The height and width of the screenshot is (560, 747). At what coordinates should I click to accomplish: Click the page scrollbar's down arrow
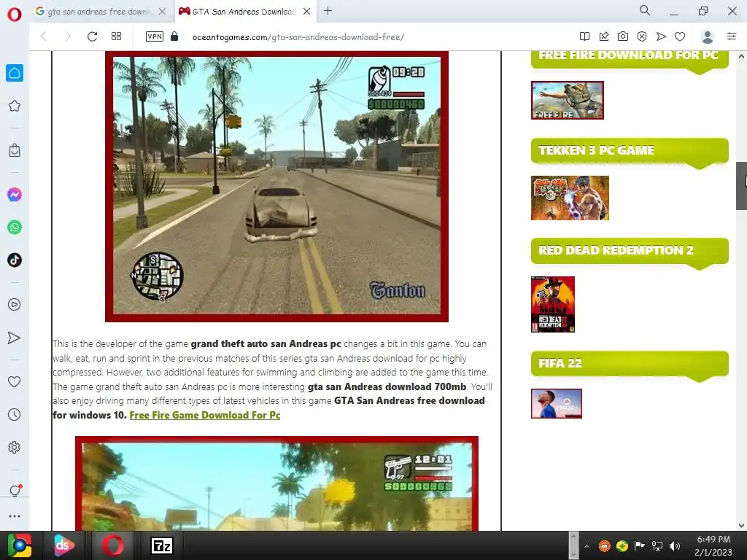click(741, 525)
